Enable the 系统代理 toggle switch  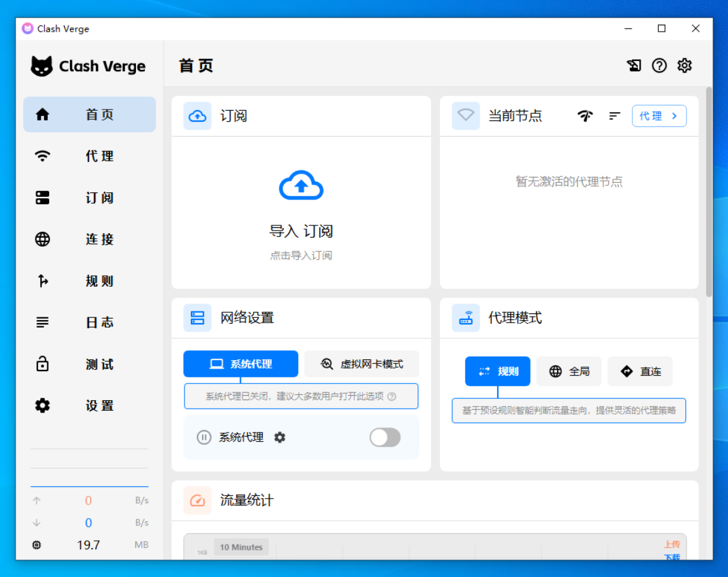(385, 438)
